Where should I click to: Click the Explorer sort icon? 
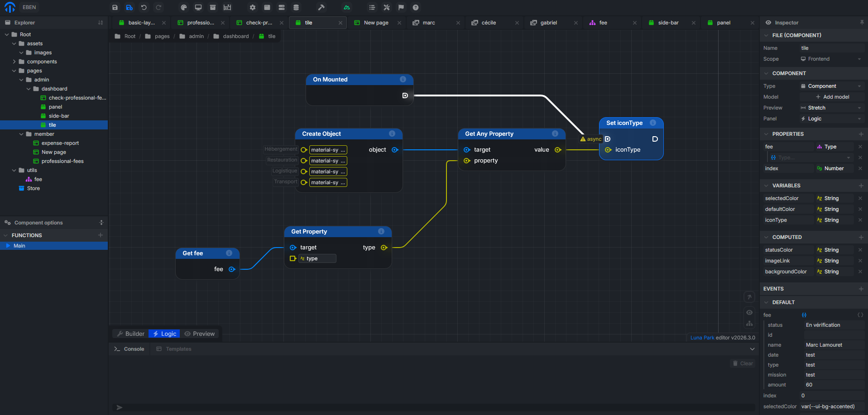pos(101,23)
